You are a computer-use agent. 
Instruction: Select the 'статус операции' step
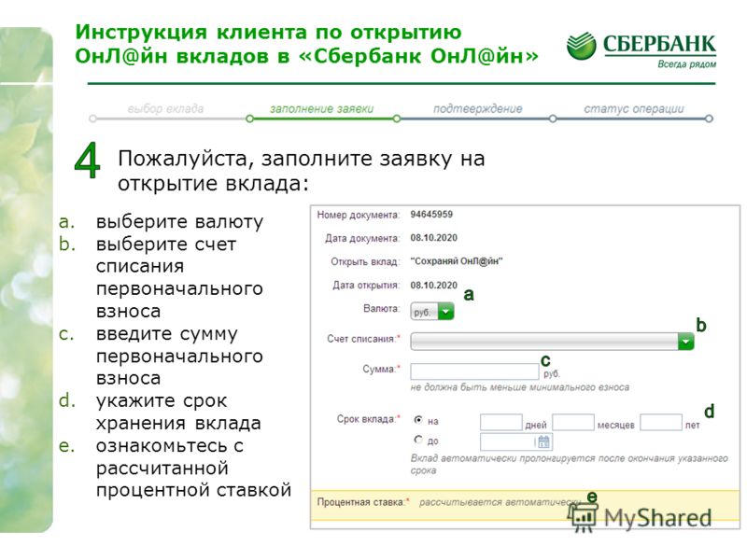[x=634, y=108]
